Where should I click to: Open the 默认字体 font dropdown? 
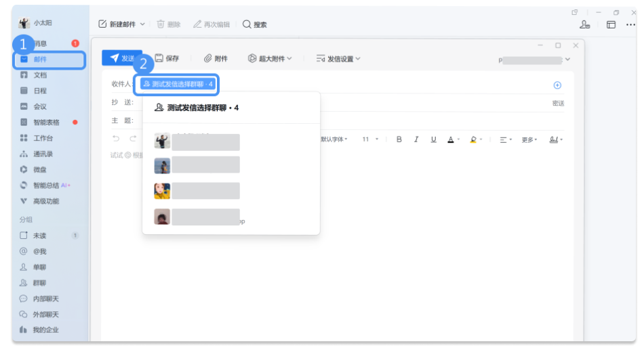(x=334, y=139)
